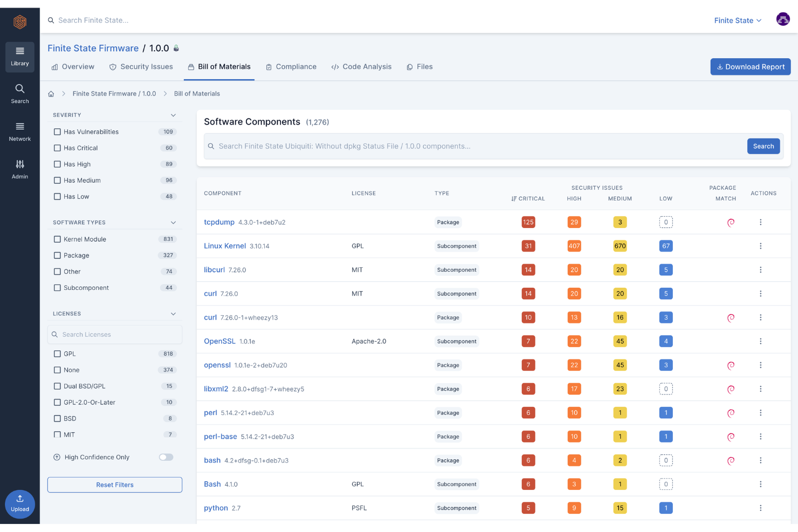Check the GPL-2.0-Or-Later license filter

pyautogui.click(x=57, y=402)
